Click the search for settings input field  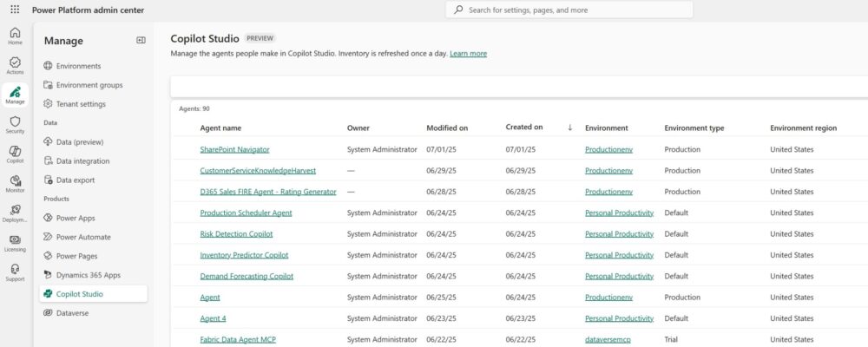pyautogui.click(x=569, y=10)
